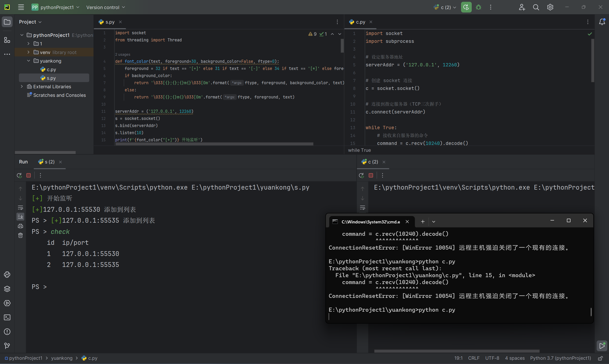Stop the running s (2) process
Screen dimensions: 609x364
click(x=29, y=175)
